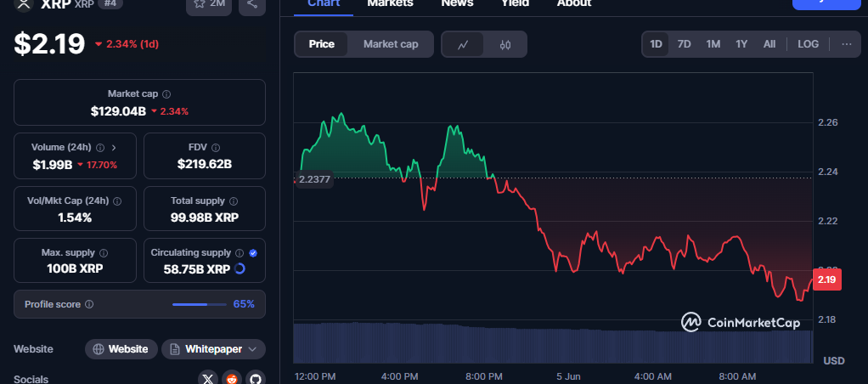Click the verified checkmark badge
Image resolution: width=868 pixels, height=384 pixels.
[253, 252]
